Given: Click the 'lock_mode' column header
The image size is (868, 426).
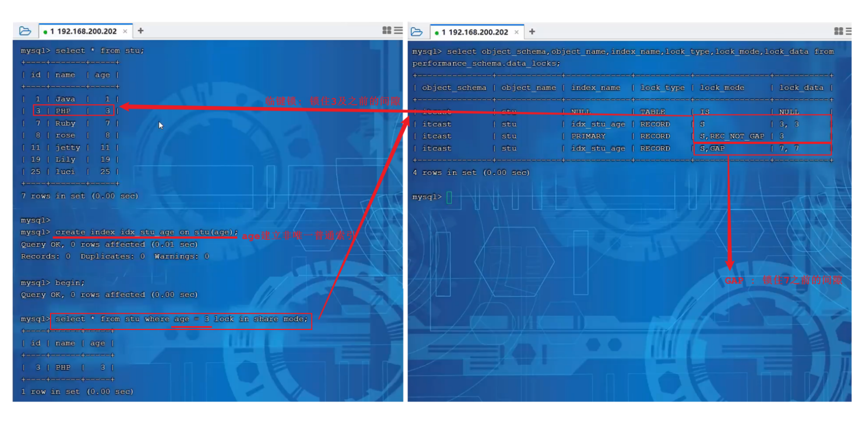Looking at the screenshot, I should click(x=722, y=88).
